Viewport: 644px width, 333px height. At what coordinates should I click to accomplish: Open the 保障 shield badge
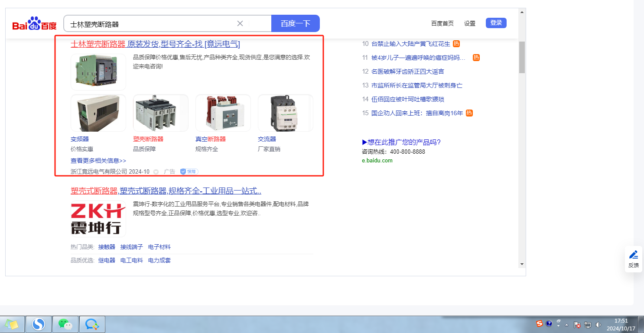189,171
